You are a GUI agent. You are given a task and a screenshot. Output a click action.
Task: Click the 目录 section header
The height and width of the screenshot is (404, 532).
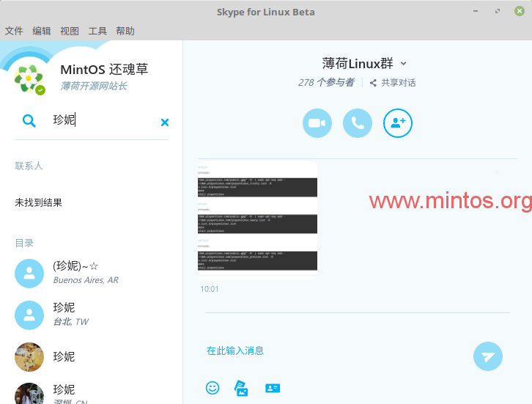point(24,243)
